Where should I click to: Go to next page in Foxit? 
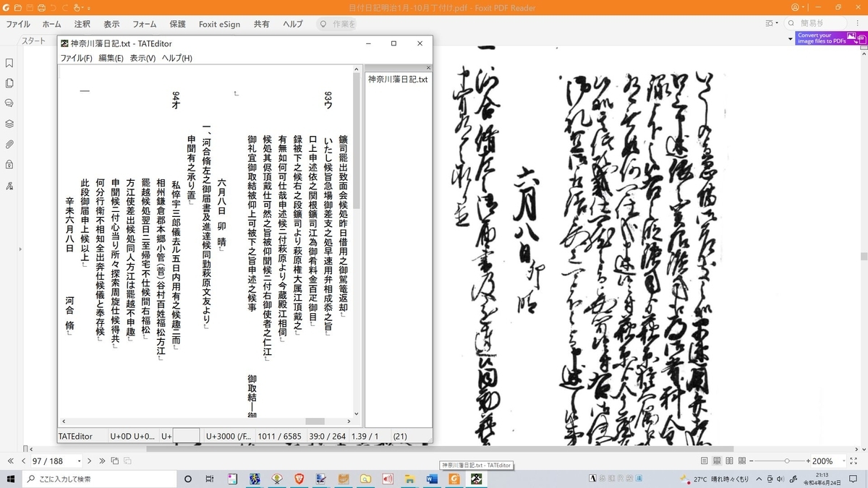90,461
